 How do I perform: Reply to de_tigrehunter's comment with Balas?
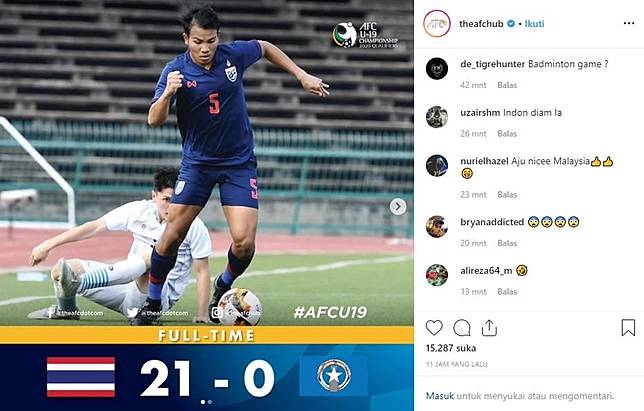[507, 85]
